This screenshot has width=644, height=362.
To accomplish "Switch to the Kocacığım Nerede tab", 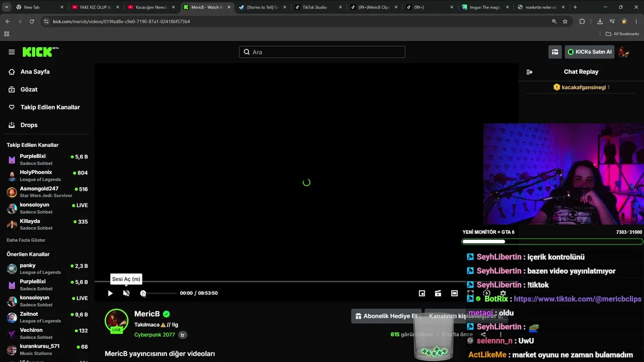I will point(151,7).
